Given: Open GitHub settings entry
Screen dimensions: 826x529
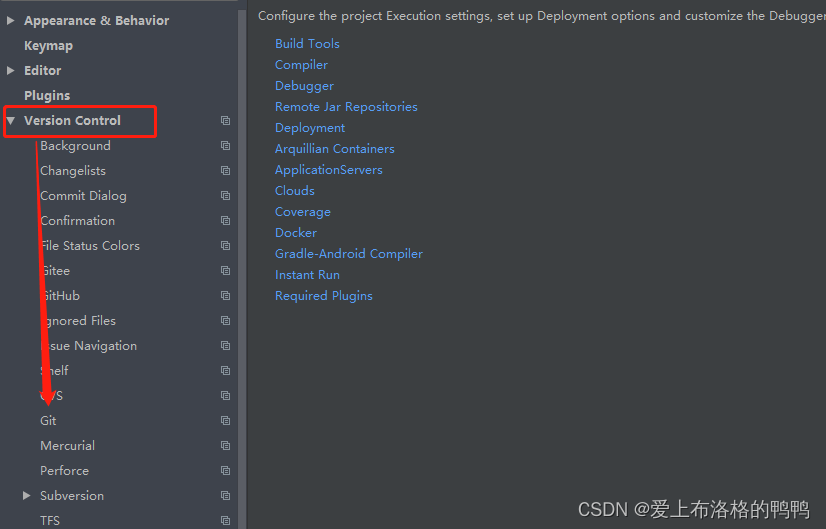Looking at the screenshot, I should click(60, 296).
